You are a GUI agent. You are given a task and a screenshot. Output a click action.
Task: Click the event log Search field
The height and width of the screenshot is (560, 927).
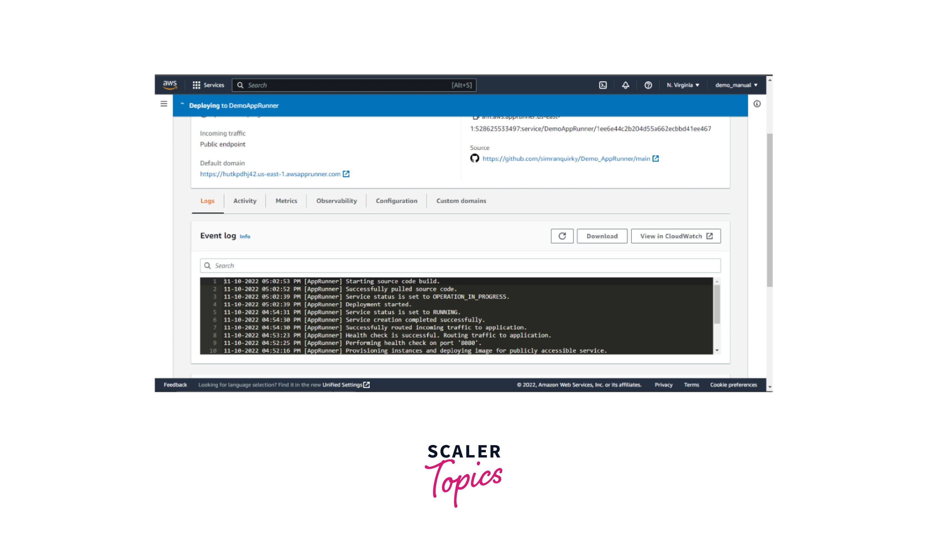coord(460,266)
